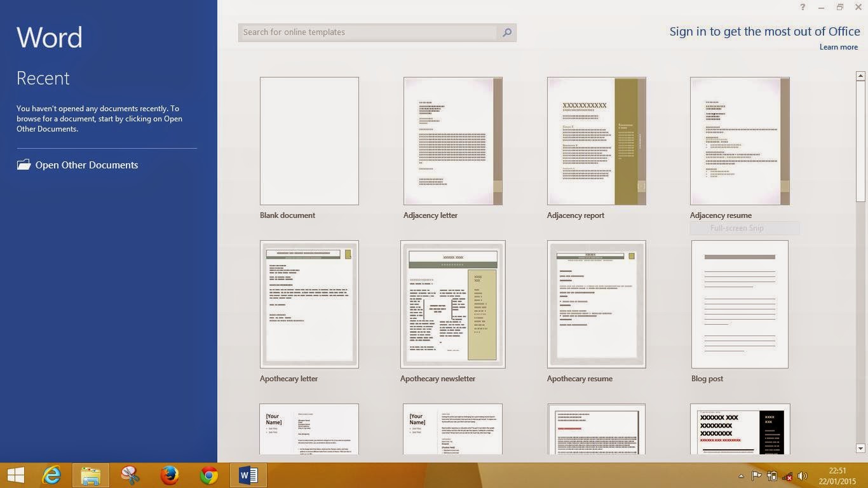Restore down the Word window

[x=840, y=7]
